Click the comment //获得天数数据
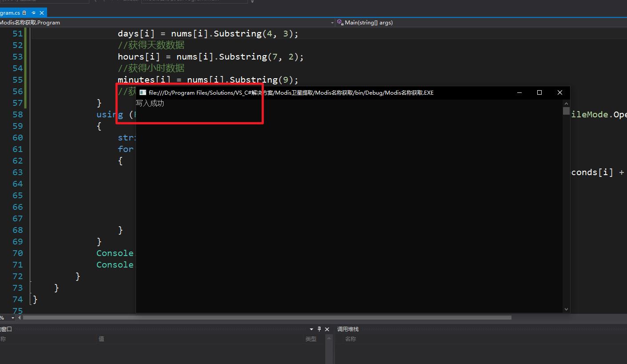This screenshot has width=627, height=364. tap(151, 45)
